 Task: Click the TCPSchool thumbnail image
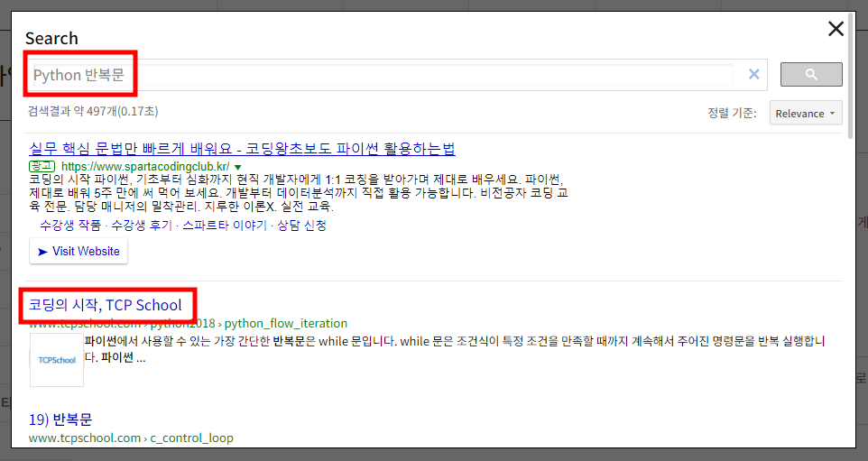(57, 360)
